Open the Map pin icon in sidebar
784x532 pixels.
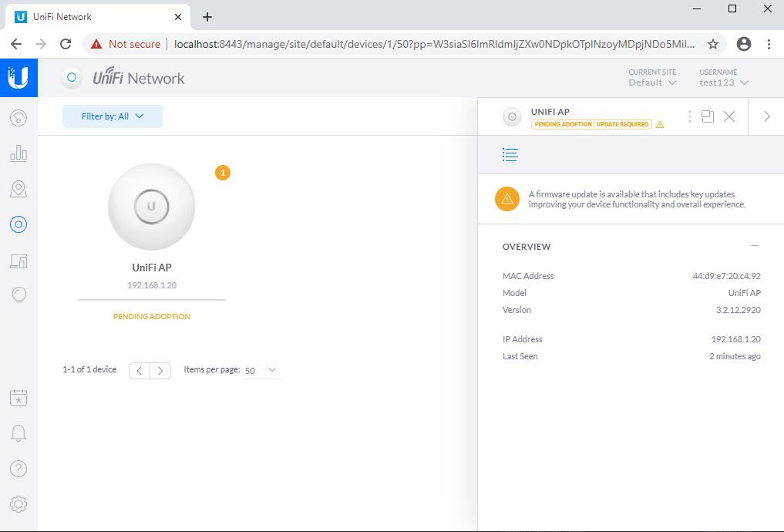19,189
